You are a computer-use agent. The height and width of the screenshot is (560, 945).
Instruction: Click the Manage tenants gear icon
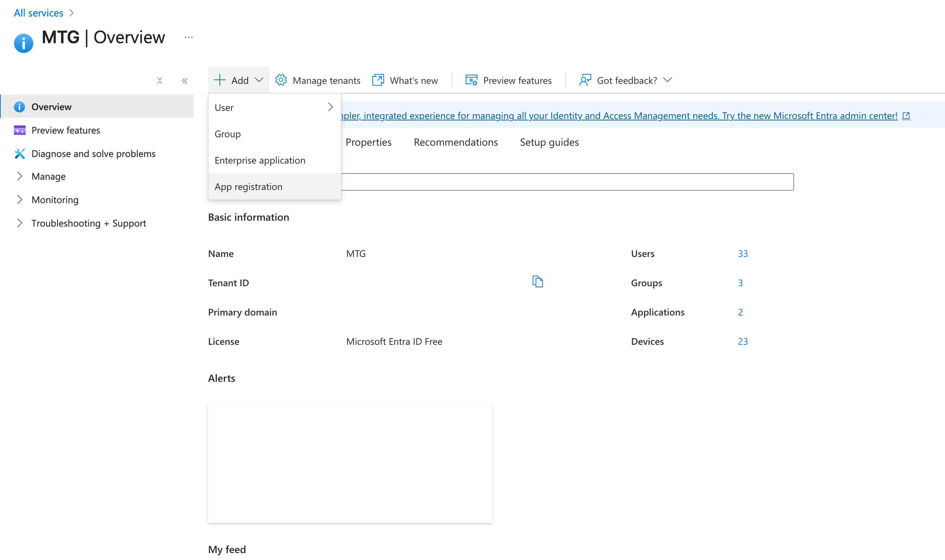tap(281, 80)
